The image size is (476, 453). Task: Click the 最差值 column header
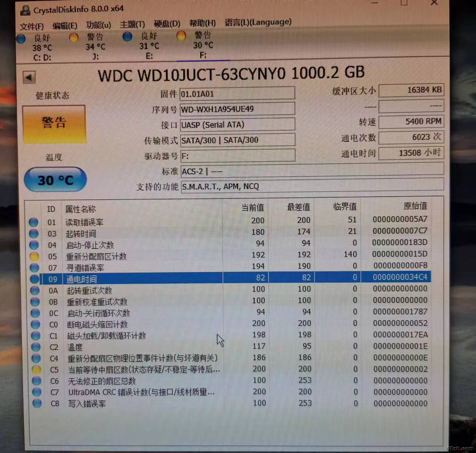click(299, 207)
